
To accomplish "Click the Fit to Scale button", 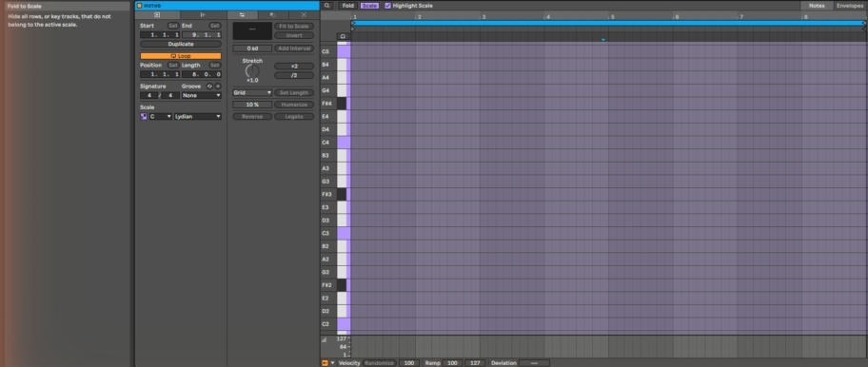I will [x=294, y=26].
